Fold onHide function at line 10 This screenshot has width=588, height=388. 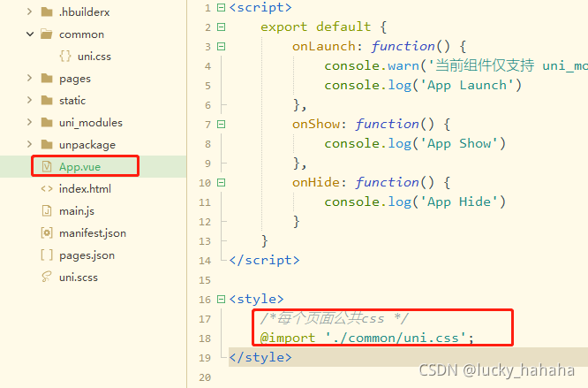click(x=222, y=183)
